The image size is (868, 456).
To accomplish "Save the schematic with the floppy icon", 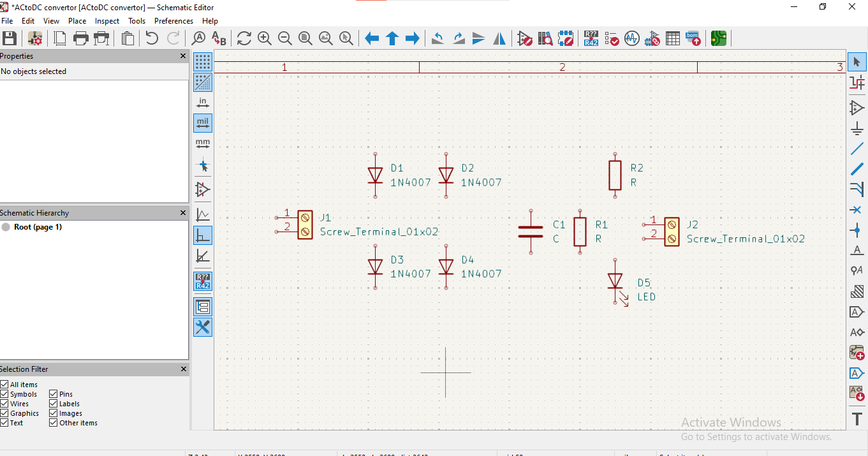I will 9,38.
